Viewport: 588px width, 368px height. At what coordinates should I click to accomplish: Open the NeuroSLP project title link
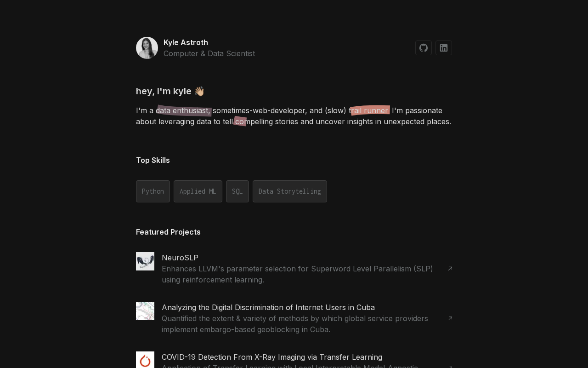180,258
